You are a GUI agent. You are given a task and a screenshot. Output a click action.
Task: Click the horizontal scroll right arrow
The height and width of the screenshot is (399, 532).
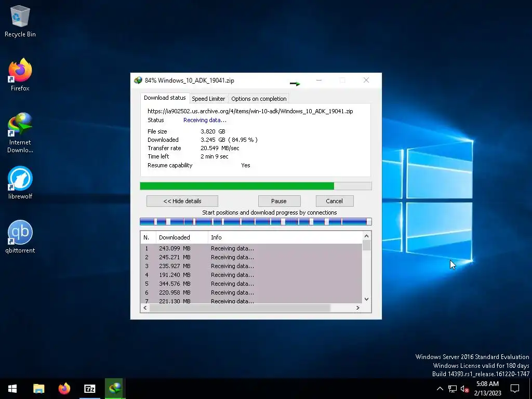point(357,308)
